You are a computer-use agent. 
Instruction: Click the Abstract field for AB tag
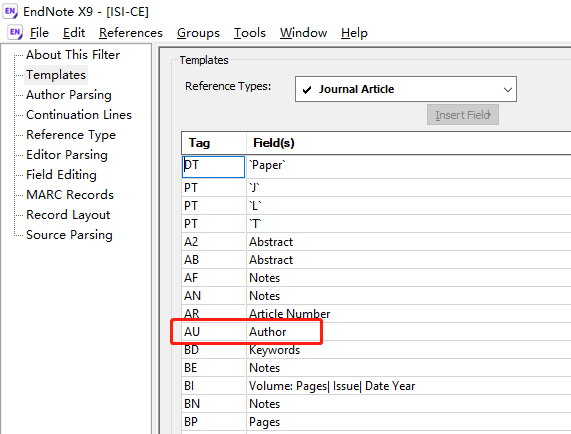tap(409, 260)
